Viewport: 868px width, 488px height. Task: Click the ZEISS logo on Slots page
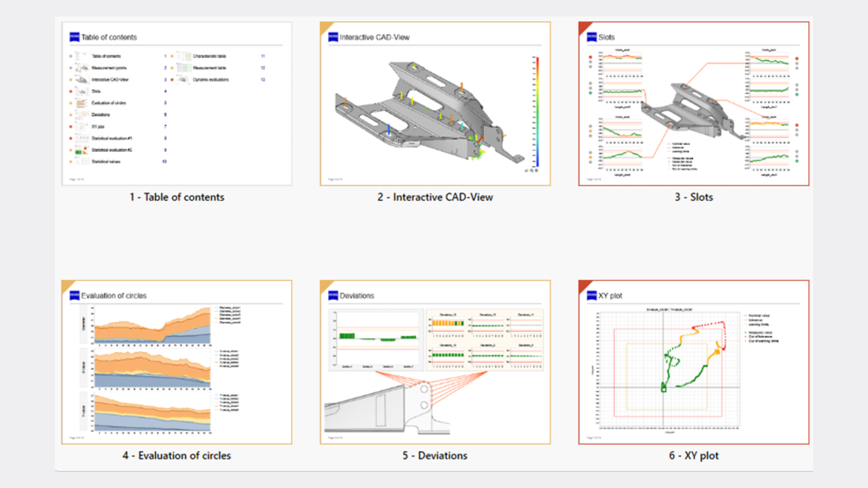coord(592,37)
